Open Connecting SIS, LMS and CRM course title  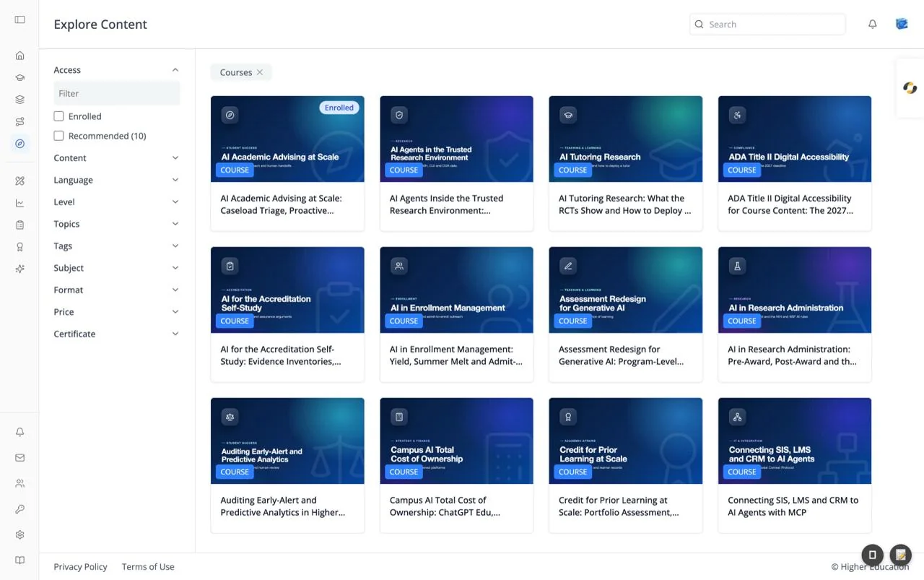793,506
